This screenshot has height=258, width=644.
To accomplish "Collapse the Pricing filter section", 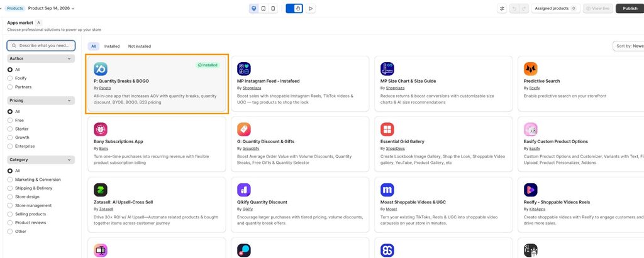I will (x=41, y=100).
